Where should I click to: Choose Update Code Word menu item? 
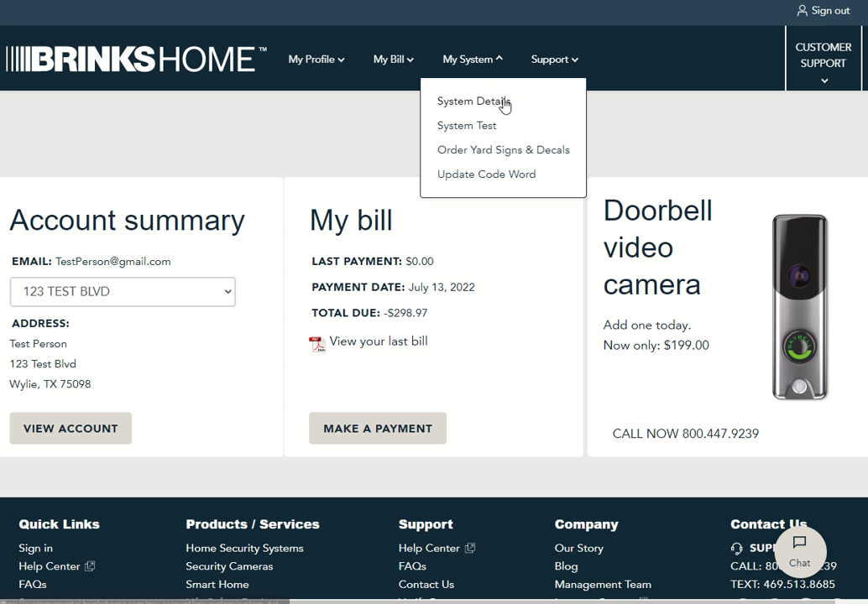[x=487, y=174]
